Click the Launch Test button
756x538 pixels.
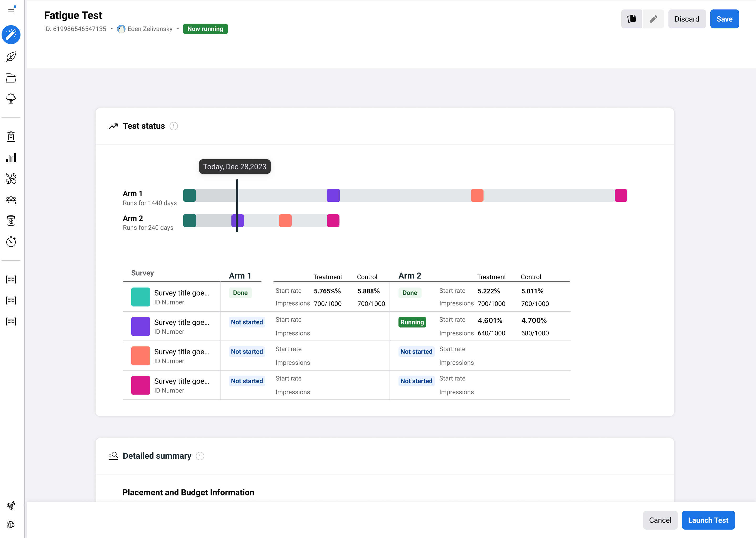point(708,520)
